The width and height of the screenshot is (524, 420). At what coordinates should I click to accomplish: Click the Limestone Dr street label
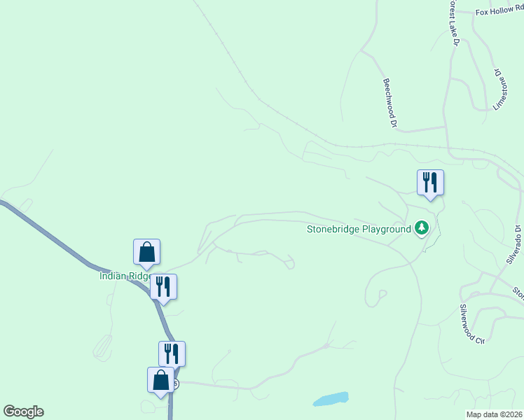tap(501, 89)
